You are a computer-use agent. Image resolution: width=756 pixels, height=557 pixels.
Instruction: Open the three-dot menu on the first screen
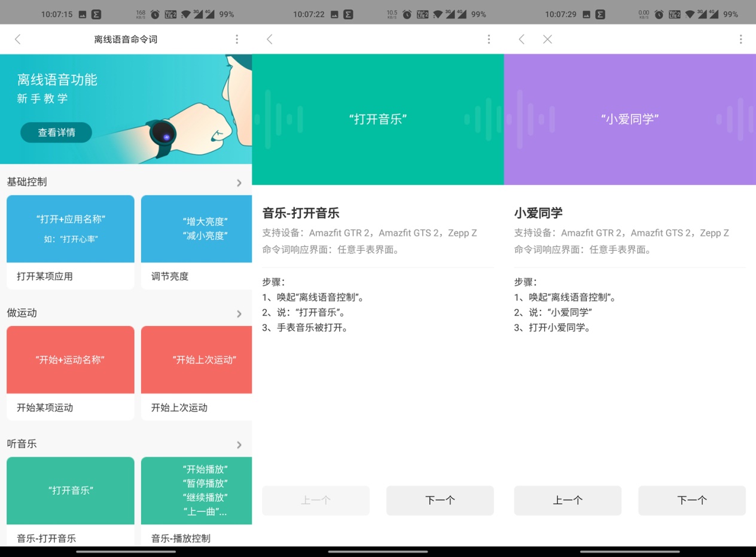coord(237,39)
